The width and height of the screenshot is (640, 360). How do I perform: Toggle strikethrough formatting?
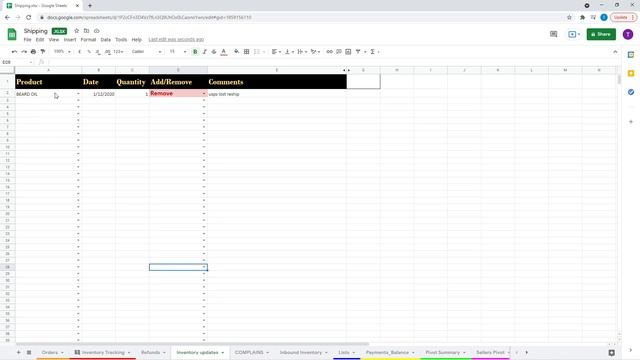[x=214, y=52]
